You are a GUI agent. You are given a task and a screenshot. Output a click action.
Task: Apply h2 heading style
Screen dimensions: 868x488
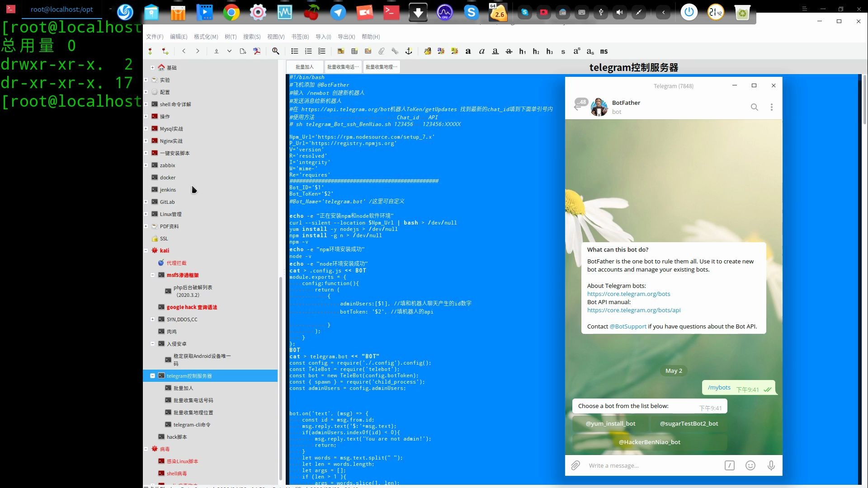click(x=536, y=51)
